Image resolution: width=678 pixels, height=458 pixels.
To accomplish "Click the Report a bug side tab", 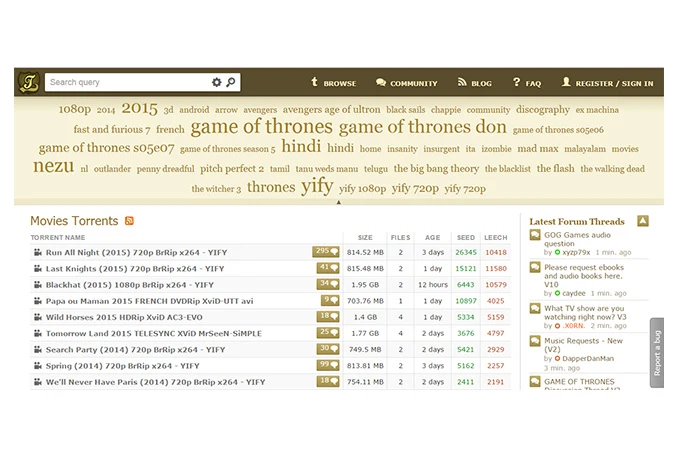I will (x=657, y=353).
